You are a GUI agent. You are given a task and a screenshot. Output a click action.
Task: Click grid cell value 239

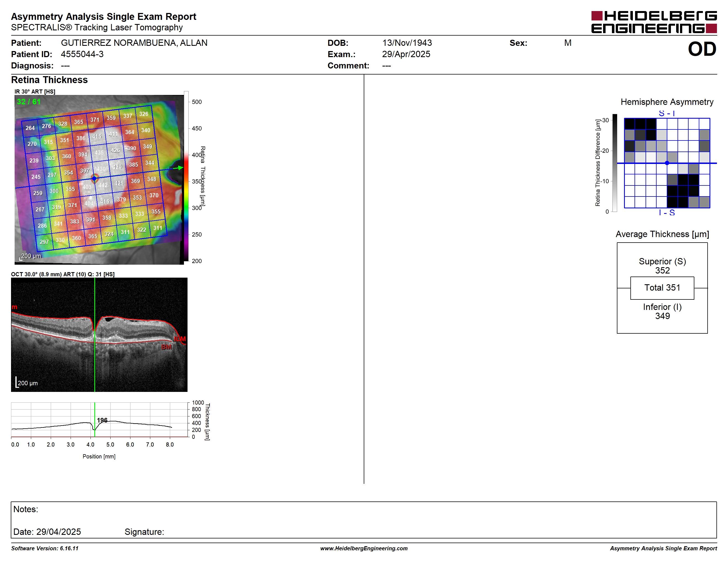point(34,160)
